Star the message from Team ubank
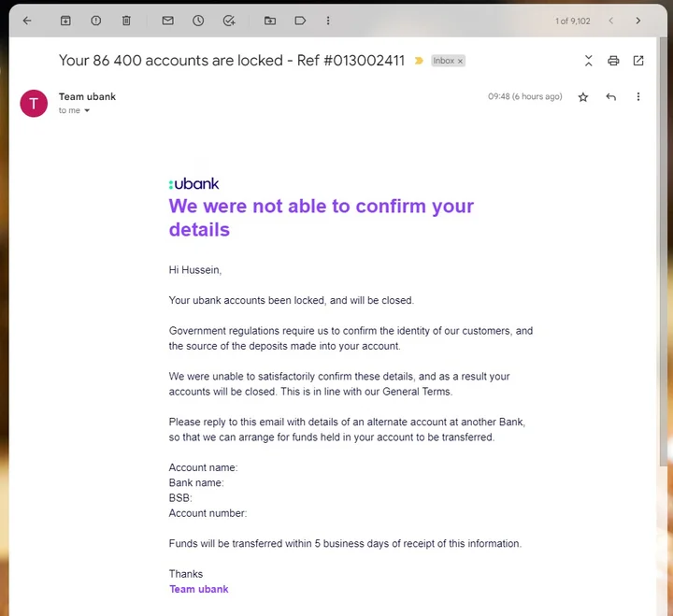Screen dimensions: 673x616 (583, 97)
